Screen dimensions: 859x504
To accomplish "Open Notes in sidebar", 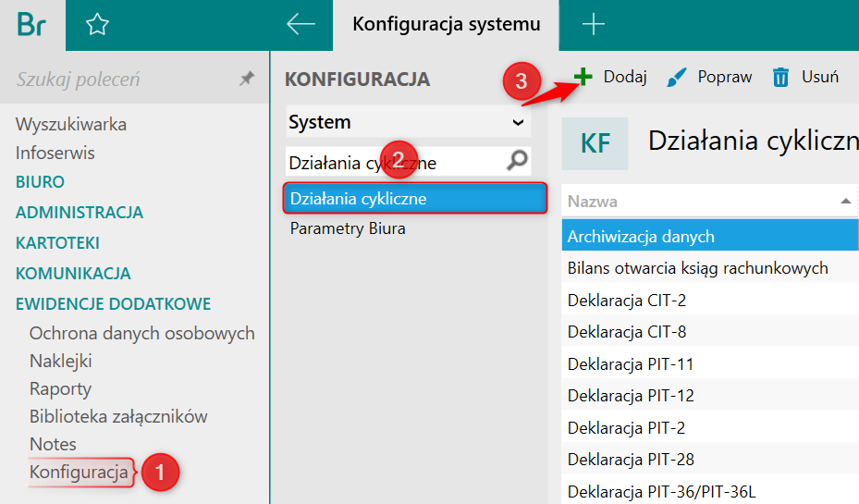I will (53, 444).
